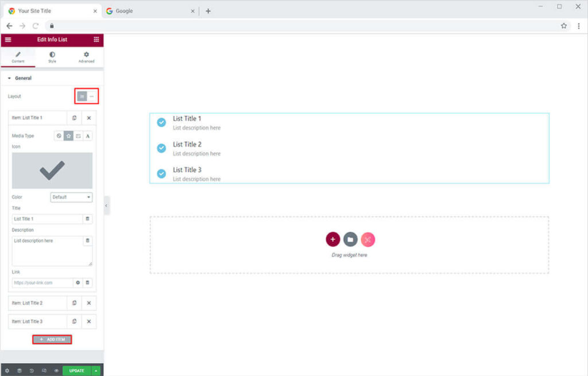Toggle the preview eye icon in bottom bar
The width and height of the screenshot is (588, 376).
(x=56, y=371)
